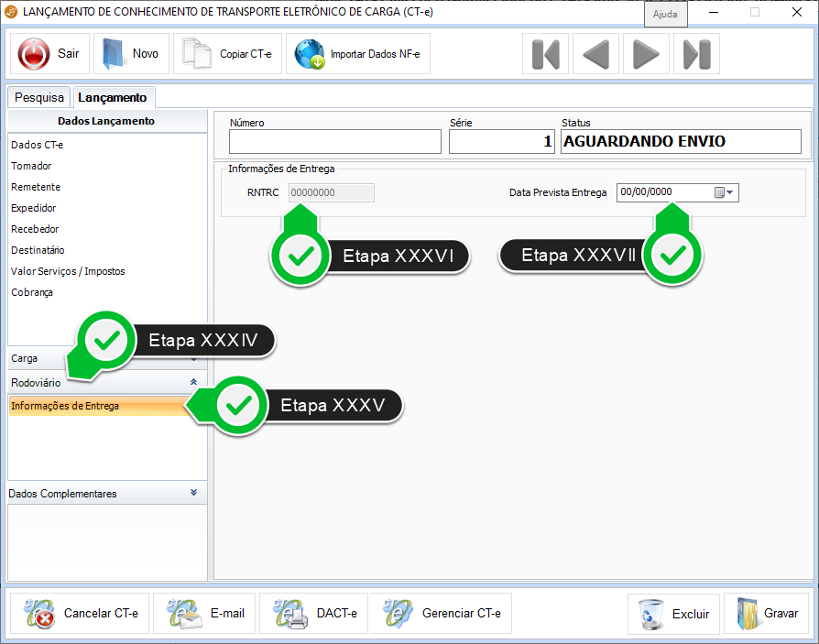Click the E-mail button label
Viewport: 819px width, 644px height.
pyautogui.click(x=227, y=613)
